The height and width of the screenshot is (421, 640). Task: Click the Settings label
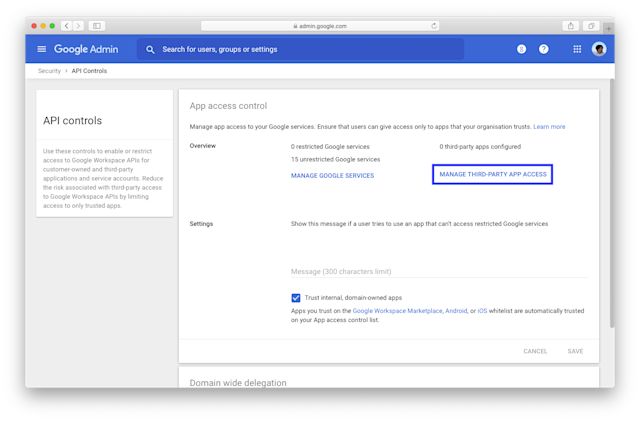coord(201,224)
